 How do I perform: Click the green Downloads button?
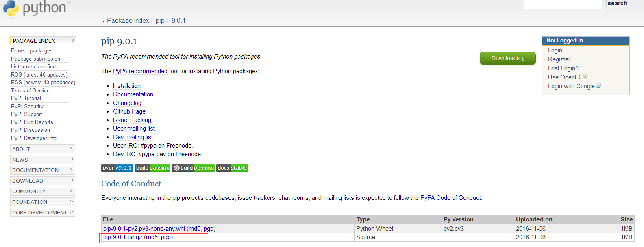[508, 58]
